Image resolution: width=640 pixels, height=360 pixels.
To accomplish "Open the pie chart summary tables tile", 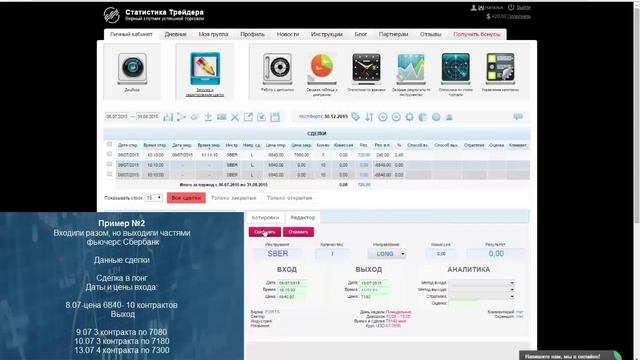I will pyautogui.click(x=322, y=68).
